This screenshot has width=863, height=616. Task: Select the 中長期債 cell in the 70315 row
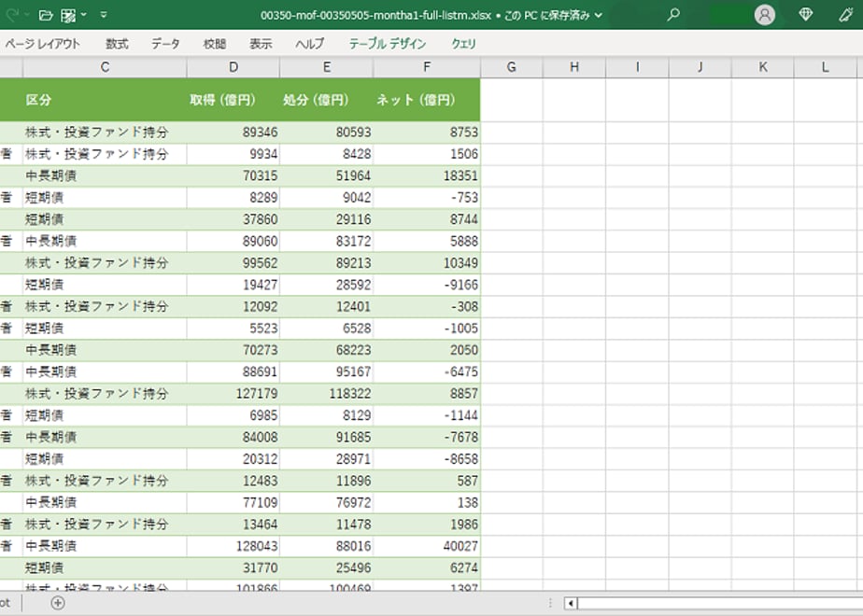click(x=105, y=175)
